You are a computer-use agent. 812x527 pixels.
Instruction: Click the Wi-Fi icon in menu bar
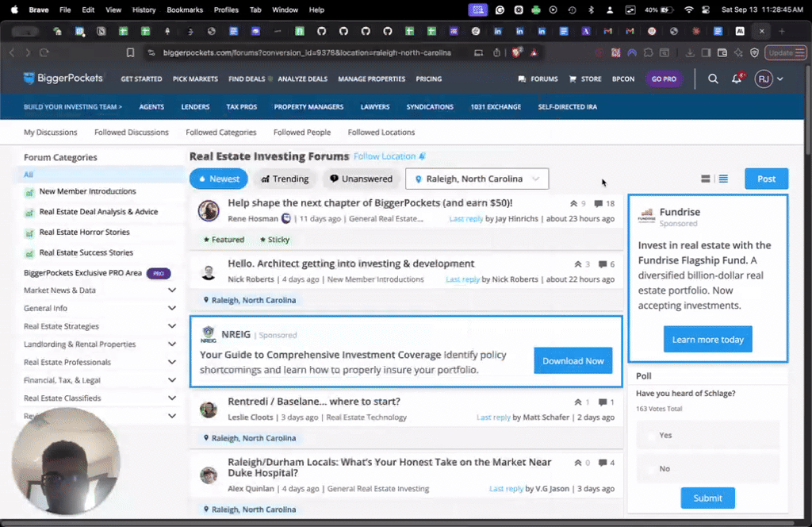pyautogui.click(x=689, y=10)
